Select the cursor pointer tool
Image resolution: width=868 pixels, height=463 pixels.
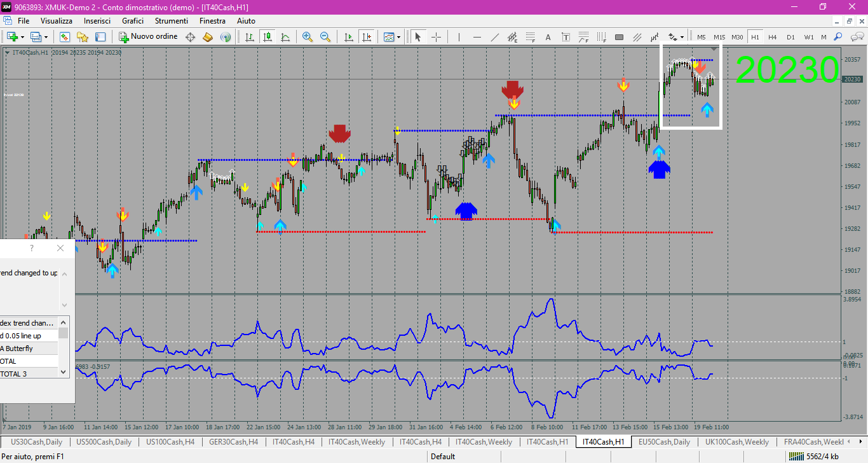418,37
